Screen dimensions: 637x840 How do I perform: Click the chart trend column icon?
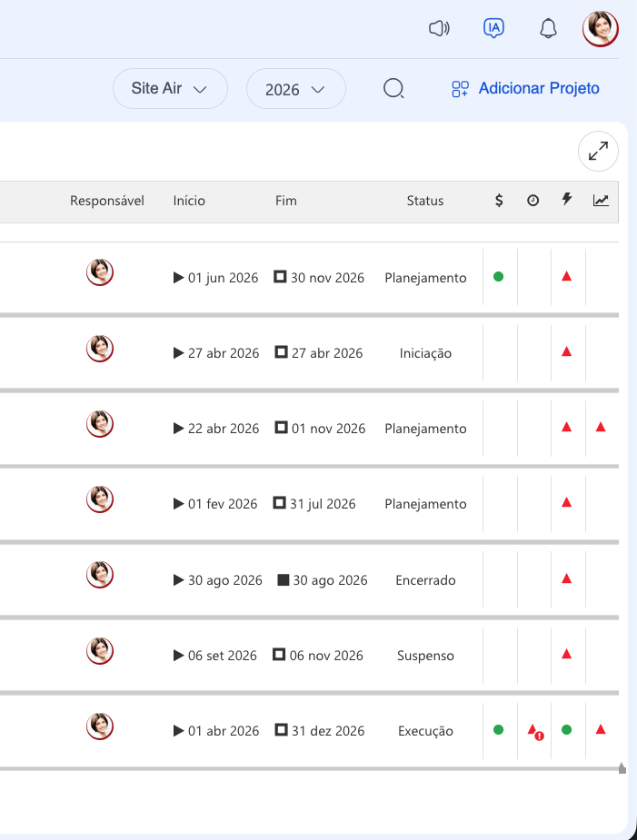[x=601, y=201]
